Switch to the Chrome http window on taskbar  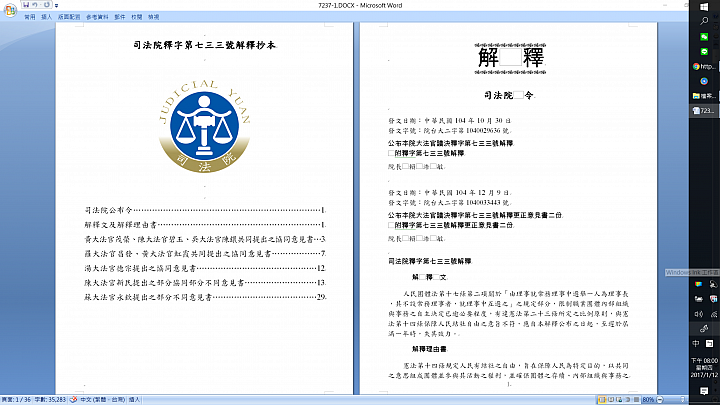coord(704,67)
